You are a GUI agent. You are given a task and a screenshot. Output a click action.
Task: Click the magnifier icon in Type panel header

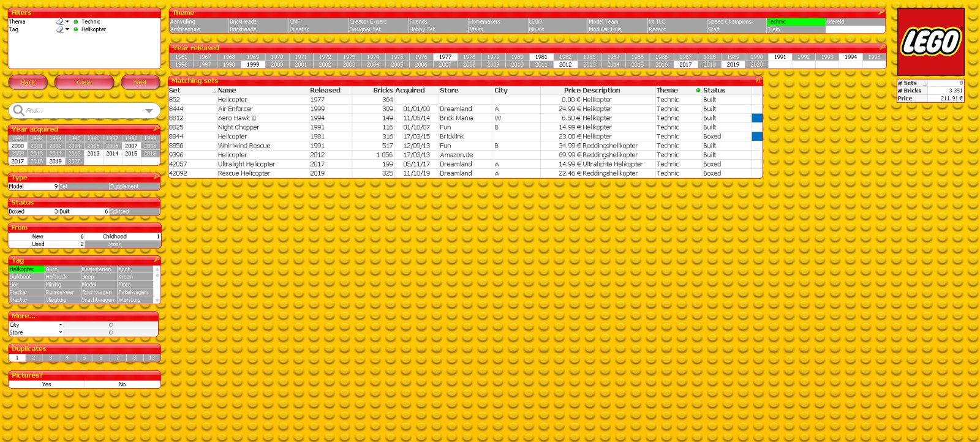(x=156, y=177)
